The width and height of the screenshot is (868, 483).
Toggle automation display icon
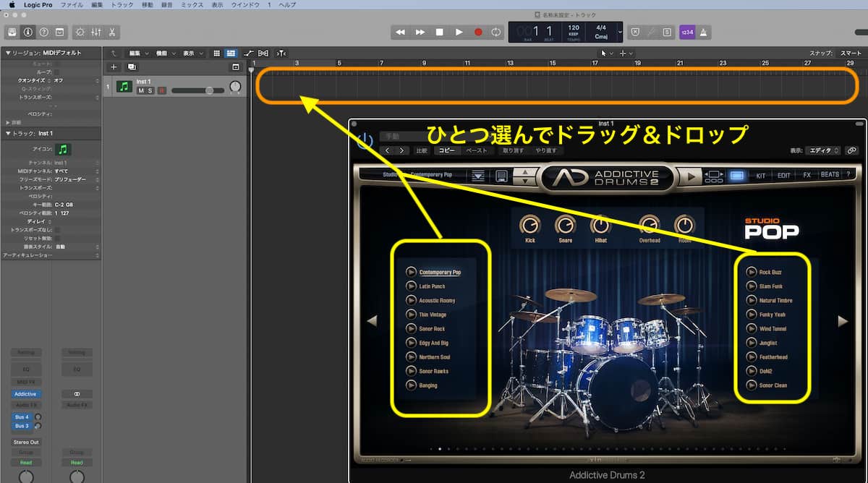(x=249, y=53)
